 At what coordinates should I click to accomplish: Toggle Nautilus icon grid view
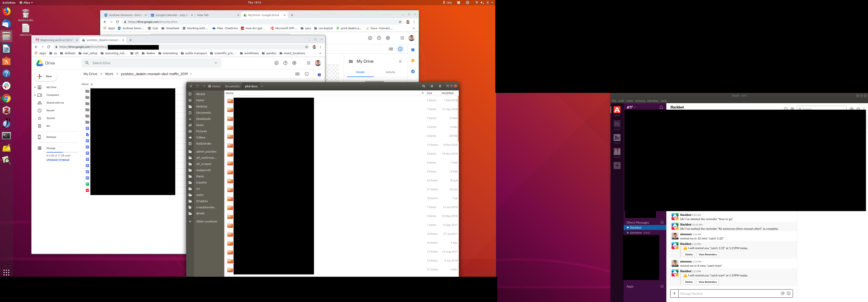[x=432, y=86]
